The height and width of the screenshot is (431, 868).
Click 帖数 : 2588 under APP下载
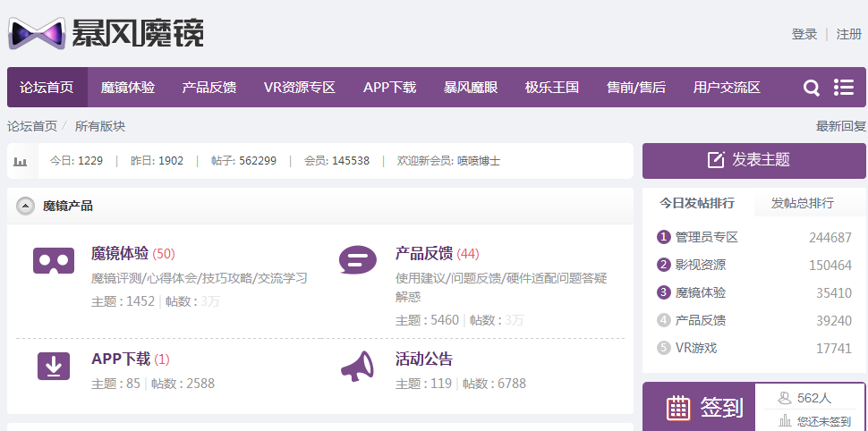tap(183, 384)
